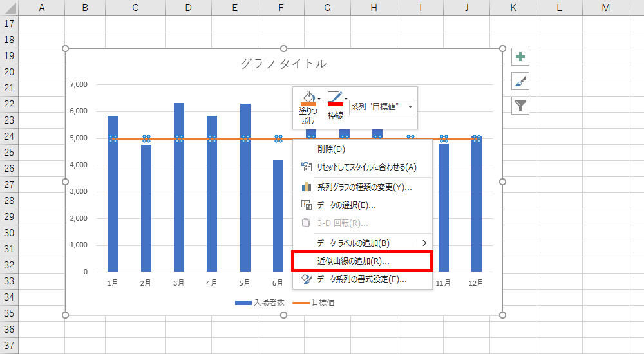The height and width of the screenshot is (354, 644).
Task: Choose 削除(D) from the context menu
Action: click(x=362, y=149)
